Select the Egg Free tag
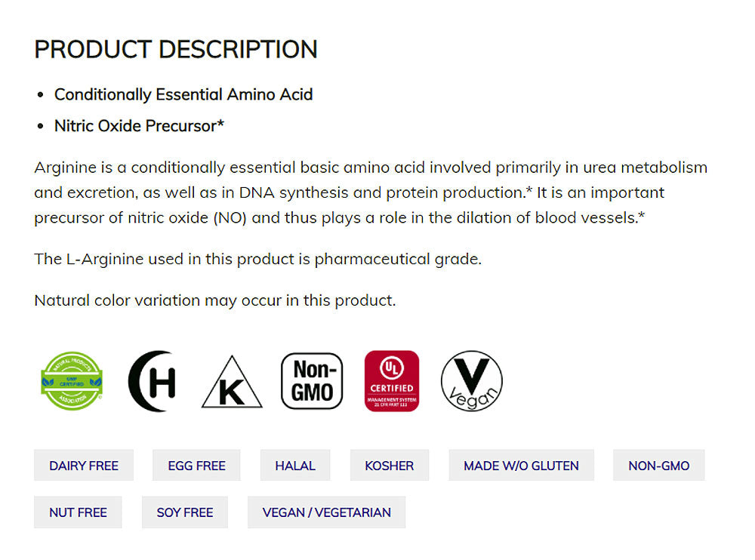 tap(196, 466)
